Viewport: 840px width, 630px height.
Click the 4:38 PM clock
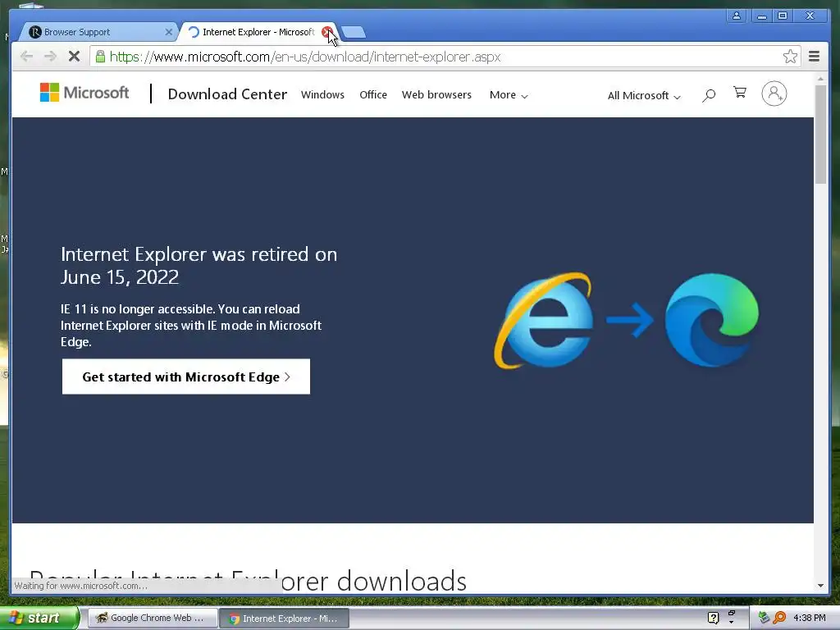pos(809,618)
